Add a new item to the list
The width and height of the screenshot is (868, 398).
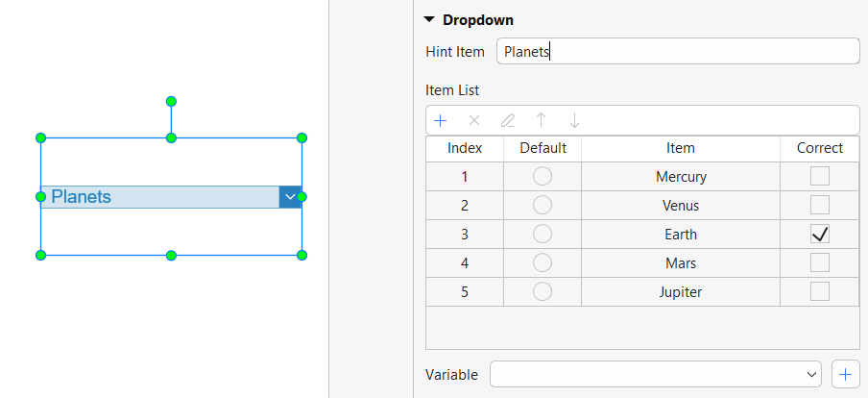441,120
